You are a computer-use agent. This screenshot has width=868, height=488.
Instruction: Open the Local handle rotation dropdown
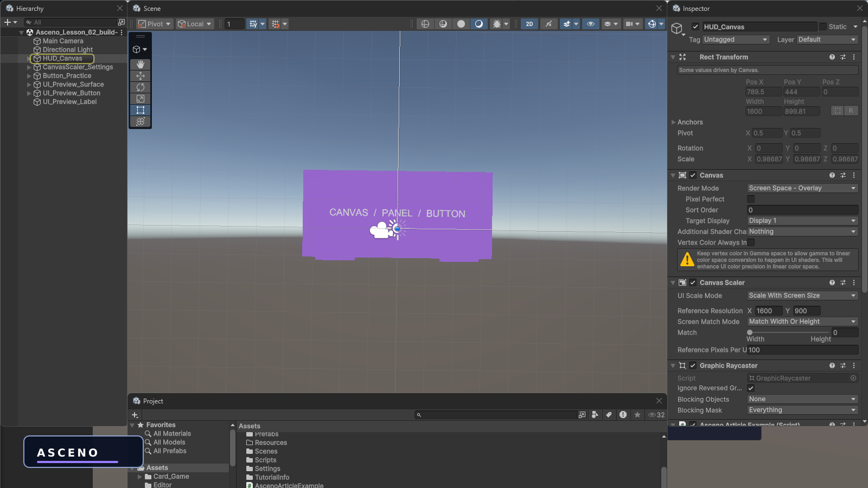(195, 24)
